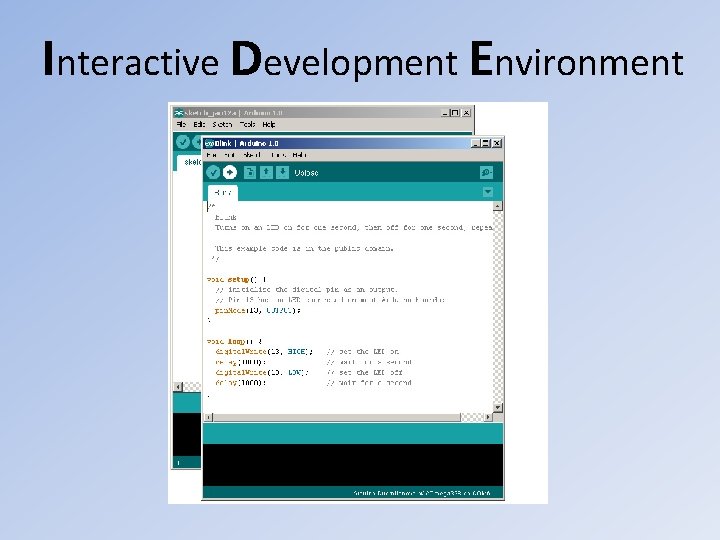
Task: Open the tab options dropdown arrow
Action: [x=488, y=192]
